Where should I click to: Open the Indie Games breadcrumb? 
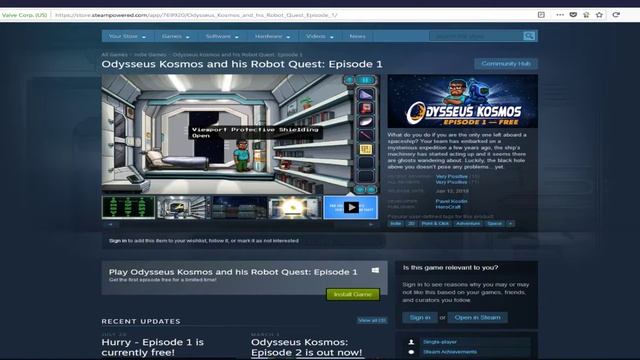coord(150,54)
